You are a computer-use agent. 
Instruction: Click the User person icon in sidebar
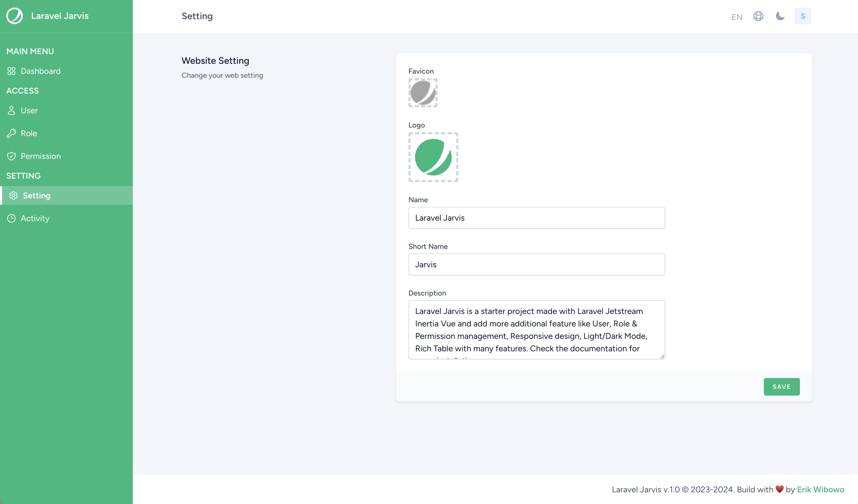(x=11, y=111)
